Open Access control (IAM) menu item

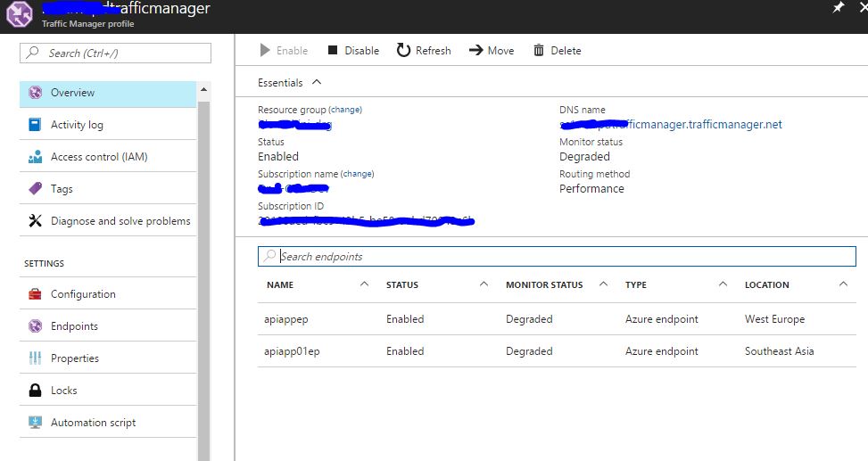coord(108,157)
